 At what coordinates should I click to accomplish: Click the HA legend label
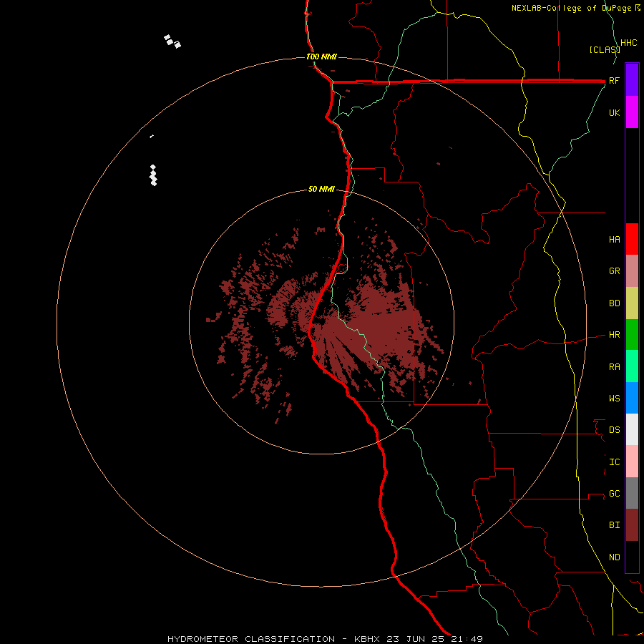pyautogui.click(x=615, y=240)
